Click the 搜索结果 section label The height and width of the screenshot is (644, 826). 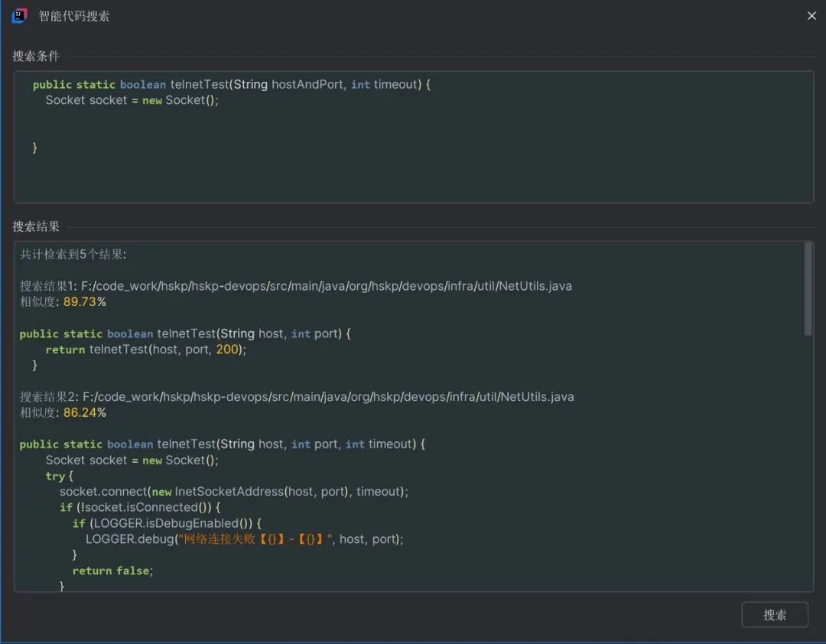pos(36,227)
